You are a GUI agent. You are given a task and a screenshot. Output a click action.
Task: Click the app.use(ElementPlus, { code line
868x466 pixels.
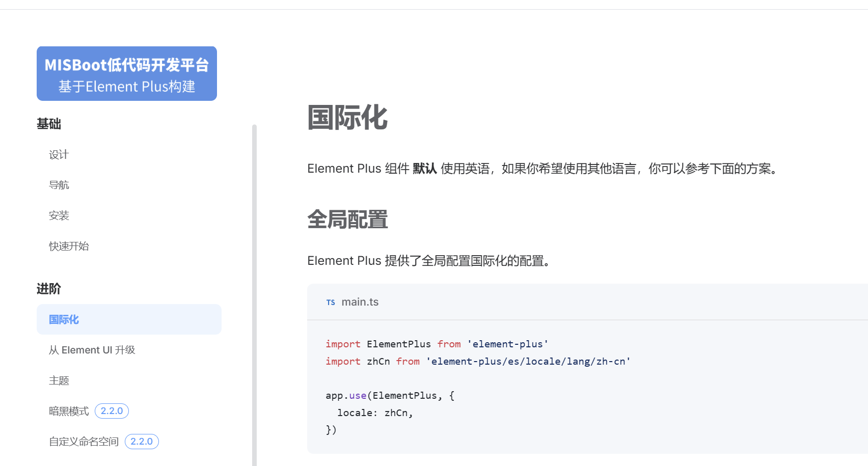(390, 396)
